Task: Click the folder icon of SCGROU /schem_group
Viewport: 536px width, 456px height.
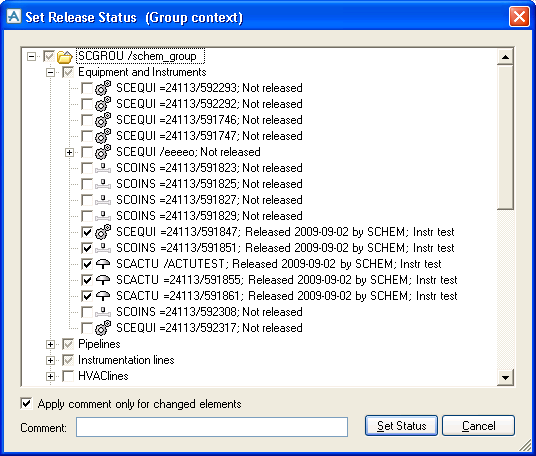Action: point(65,56)
